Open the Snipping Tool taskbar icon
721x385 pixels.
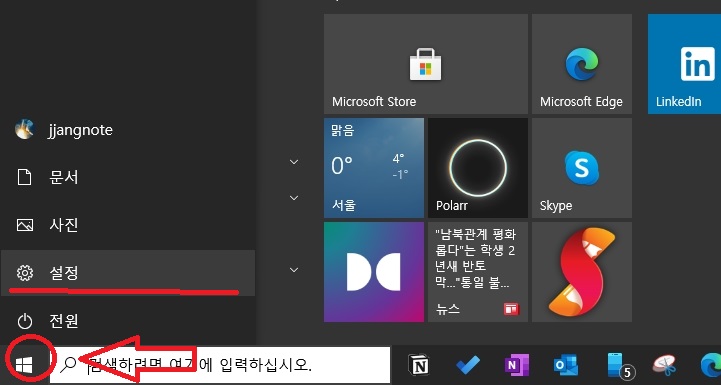click(664, 365)
